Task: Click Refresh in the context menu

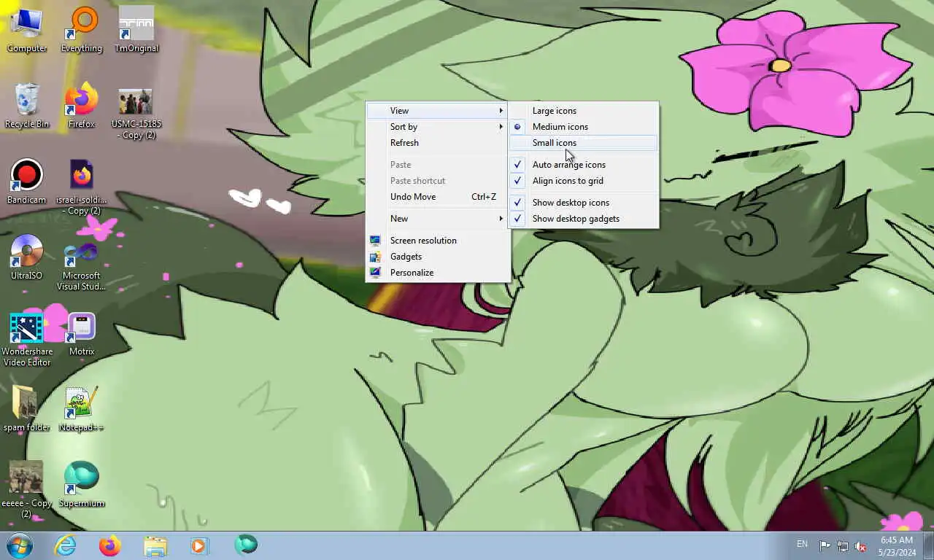Action: [438, 143]
